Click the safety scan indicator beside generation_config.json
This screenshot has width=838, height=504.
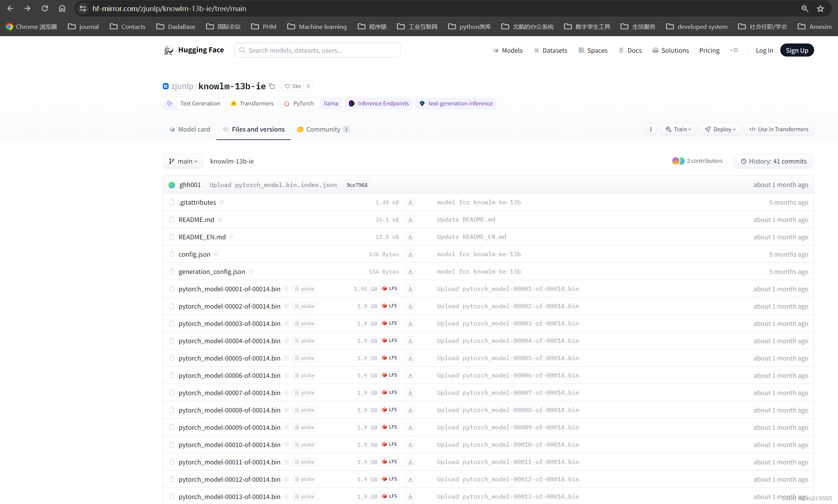pos(251,272)
